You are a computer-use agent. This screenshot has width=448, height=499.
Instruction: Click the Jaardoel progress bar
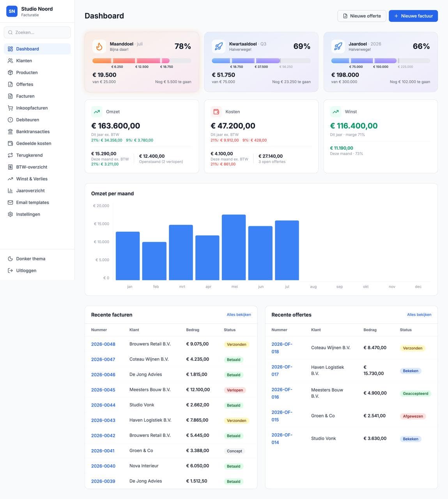pos(381,61)
